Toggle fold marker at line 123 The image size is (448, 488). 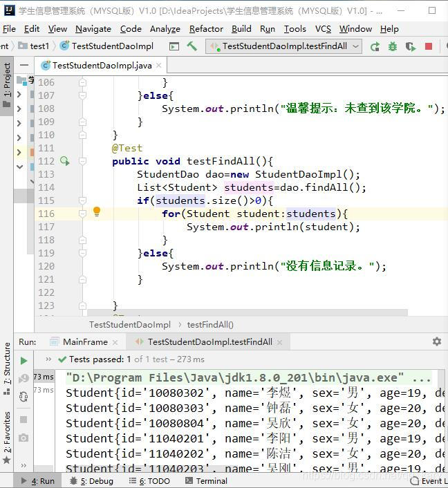pos(82,306)
